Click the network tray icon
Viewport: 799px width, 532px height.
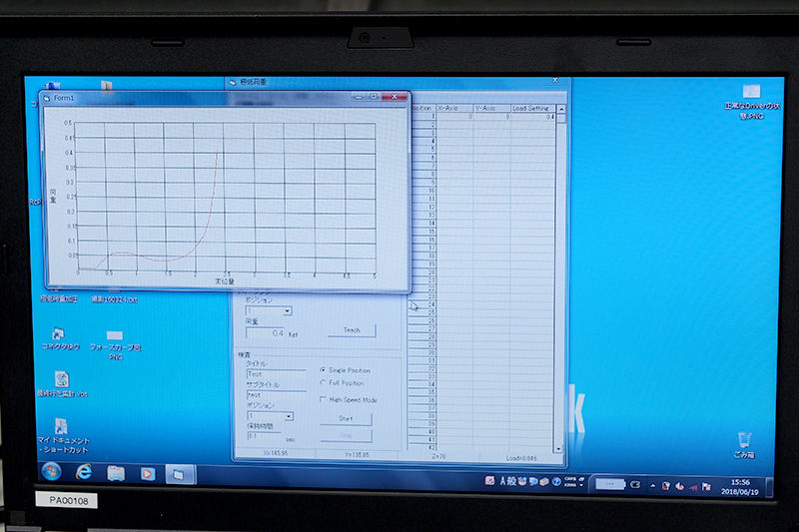(693, 487)
